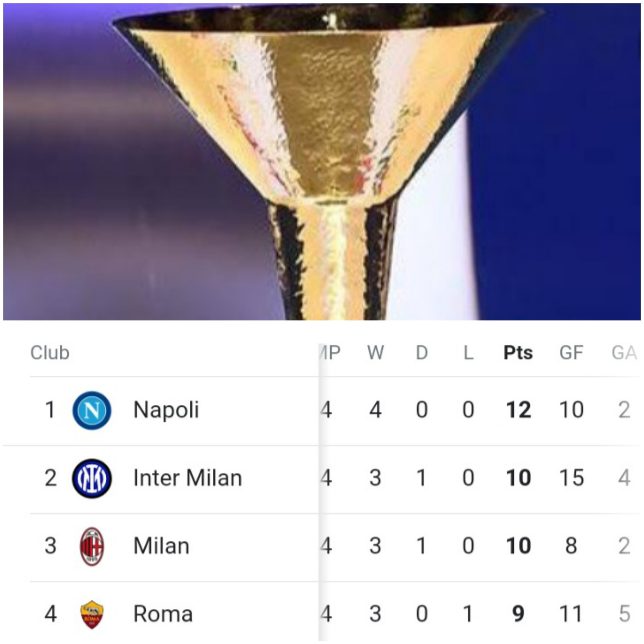Click the Pts column header
Image resolution: width=644 pixels, height=644 pixels.
pyautogui.click(x=518, y=352)
